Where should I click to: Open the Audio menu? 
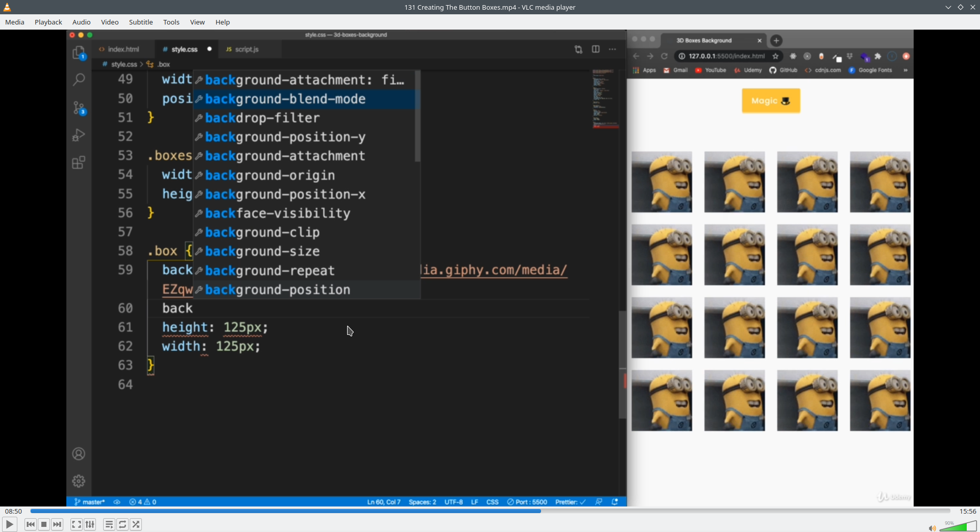coord(82,22)
